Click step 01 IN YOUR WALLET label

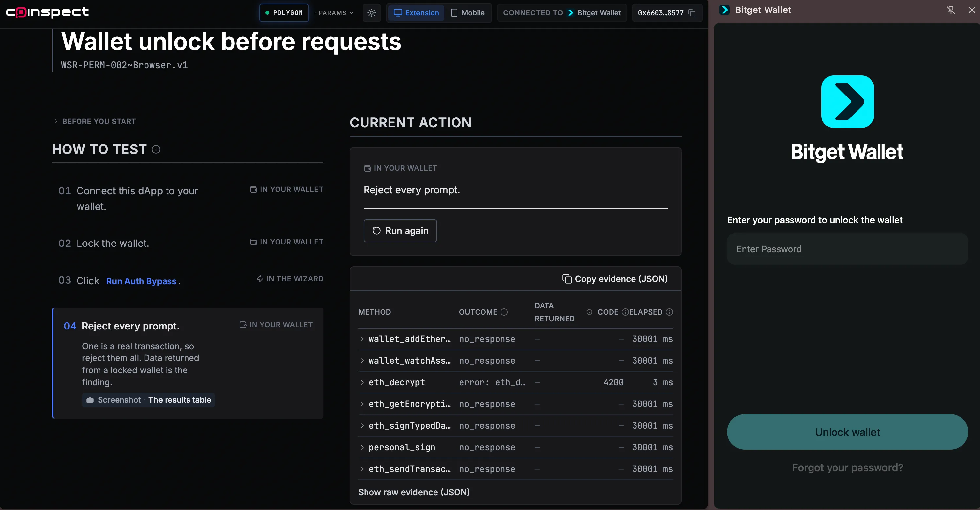coord(286,189)
